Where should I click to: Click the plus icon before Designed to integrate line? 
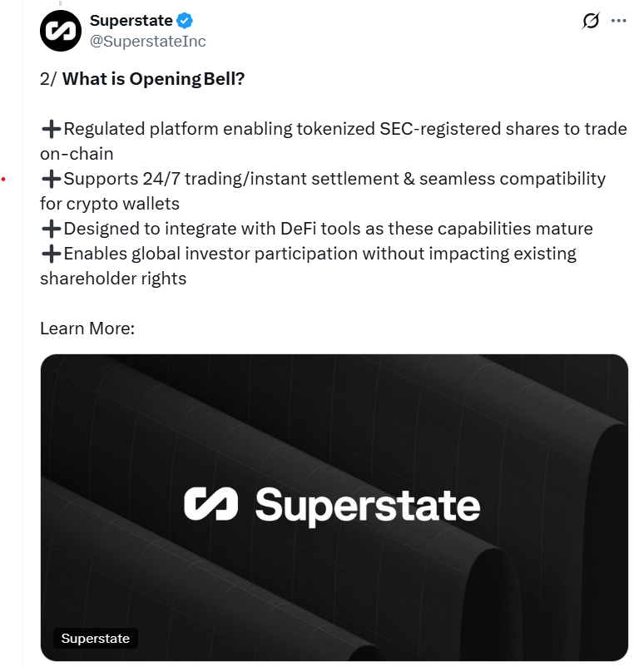pyautogui.click(x=51, y=230)
